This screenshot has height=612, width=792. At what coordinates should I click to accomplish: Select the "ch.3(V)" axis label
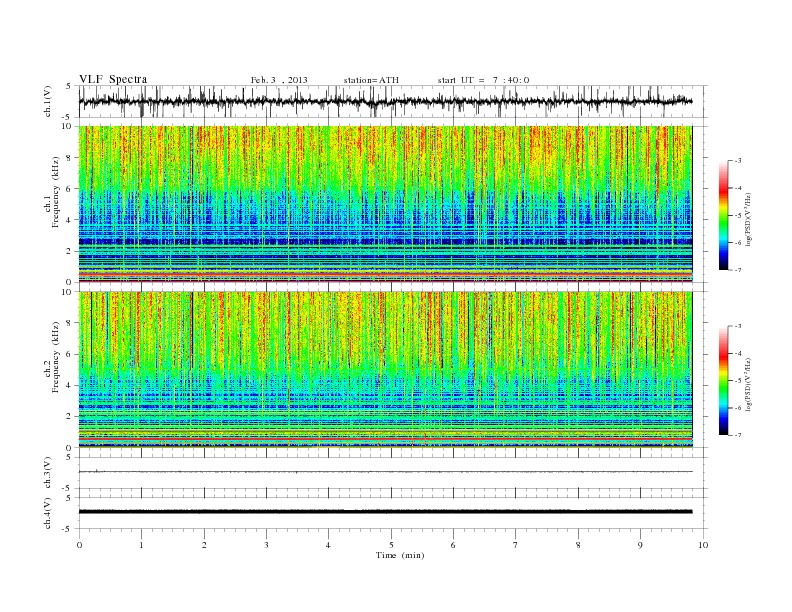[48, 473]
